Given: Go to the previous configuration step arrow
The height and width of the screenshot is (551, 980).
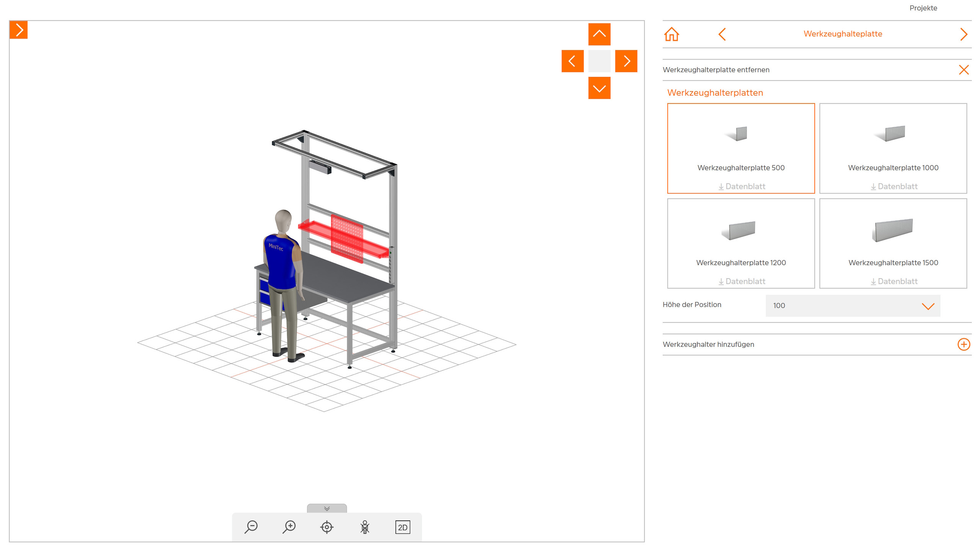Looking at the screenshot, I should (x=722, y=34).
